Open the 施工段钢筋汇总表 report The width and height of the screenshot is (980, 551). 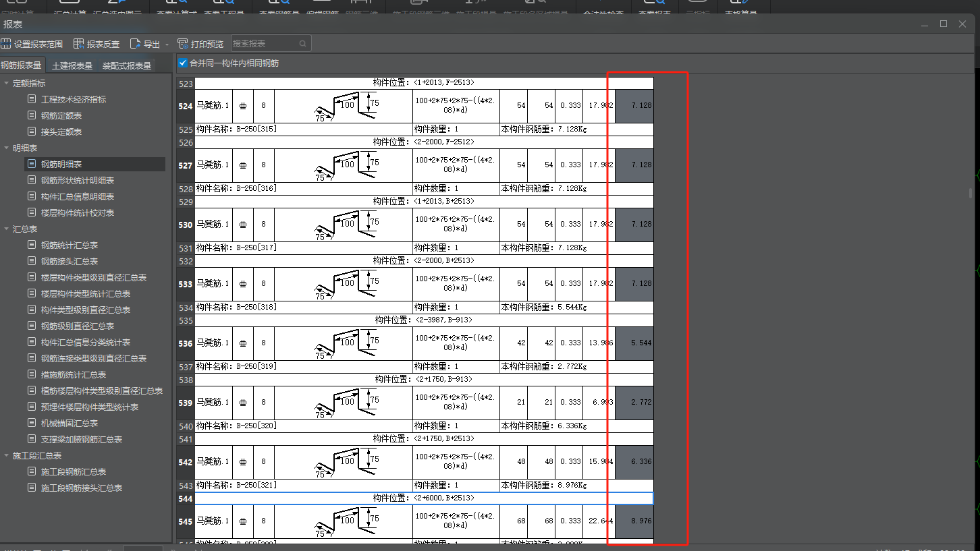74,471
